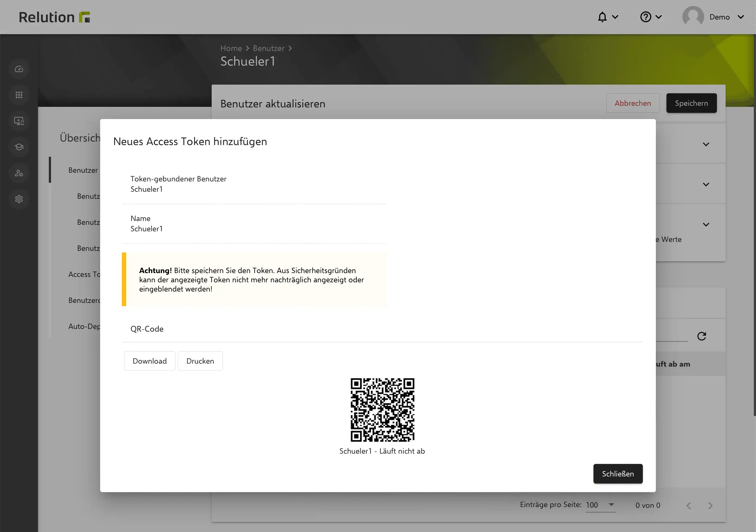This screenshot has height=532, width=756.
Task: Click the Benutzer breadcrumb link
Action: coord(269,48)
